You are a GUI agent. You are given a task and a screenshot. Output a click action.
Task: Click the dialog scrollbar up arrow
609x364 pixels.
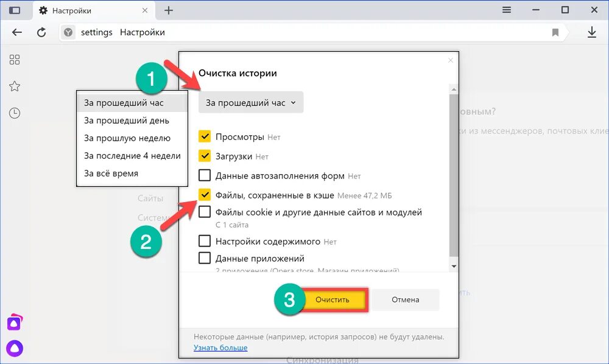(454, 89)
